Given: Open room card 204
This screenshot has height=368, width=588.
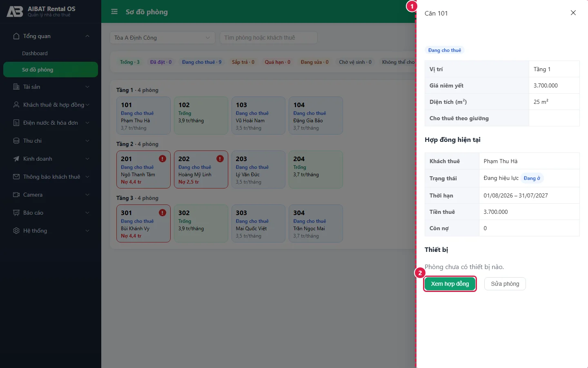Looking at the screenshot, I should point(316,170).
